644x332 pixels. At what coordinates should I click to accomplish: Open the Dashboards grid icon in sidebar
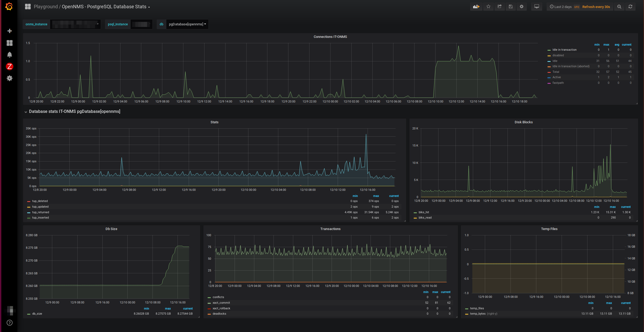(10, 43)
